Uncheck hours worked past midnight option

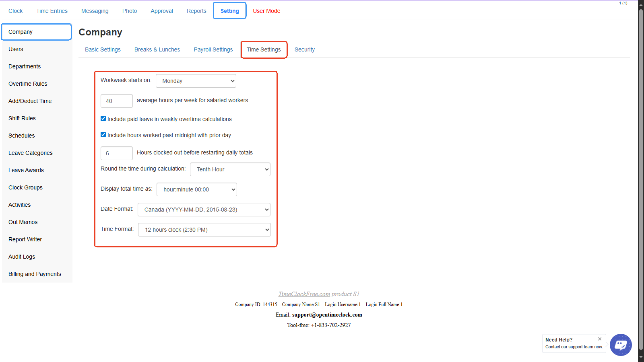pos(103,135)
